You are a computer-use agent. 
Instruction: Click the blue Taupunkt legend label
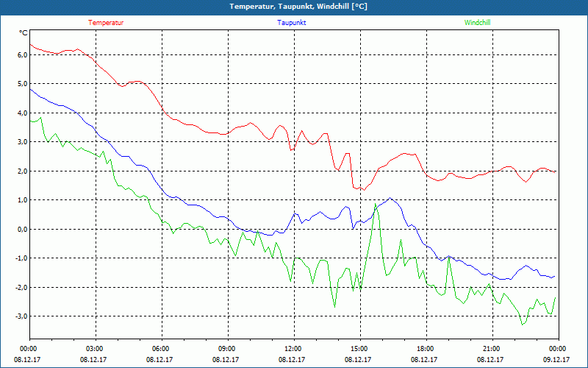pos(291,23)
